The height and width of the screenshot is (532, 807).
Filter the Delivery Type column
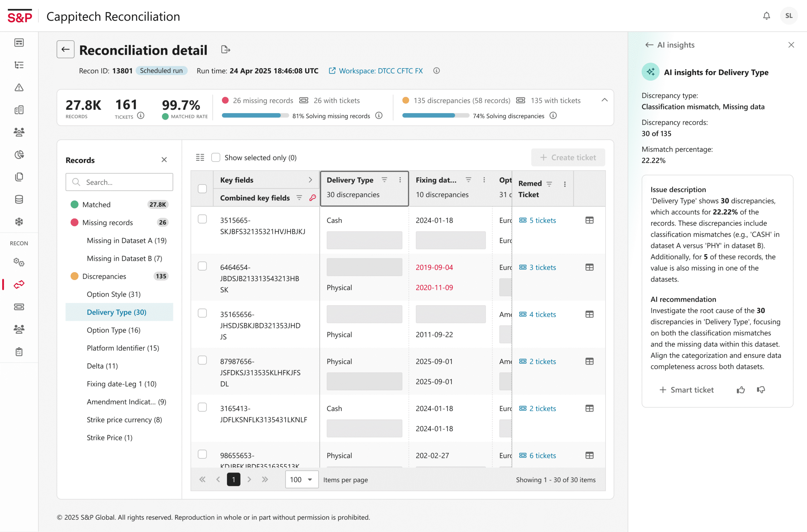384,180
